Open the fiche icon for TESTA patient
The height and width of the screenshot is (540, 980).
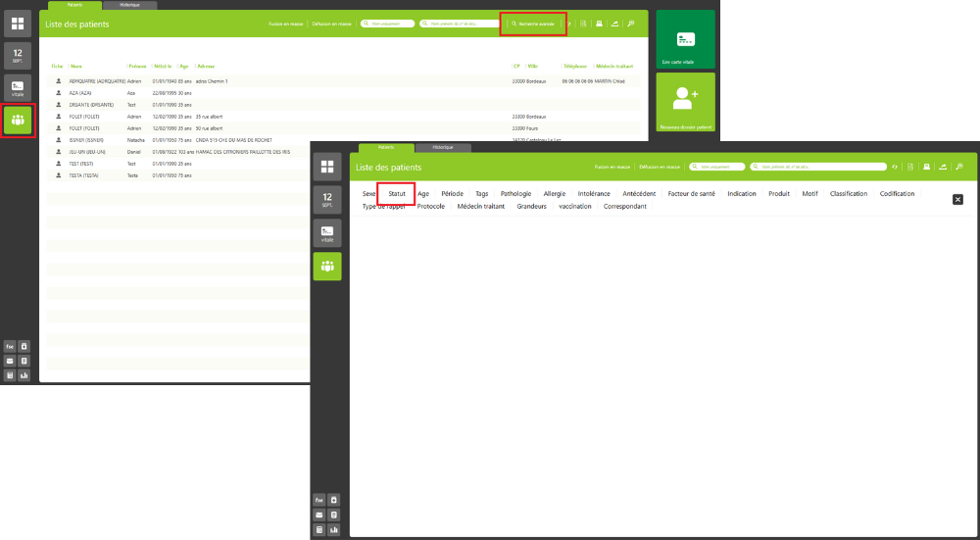pos(58,175)
